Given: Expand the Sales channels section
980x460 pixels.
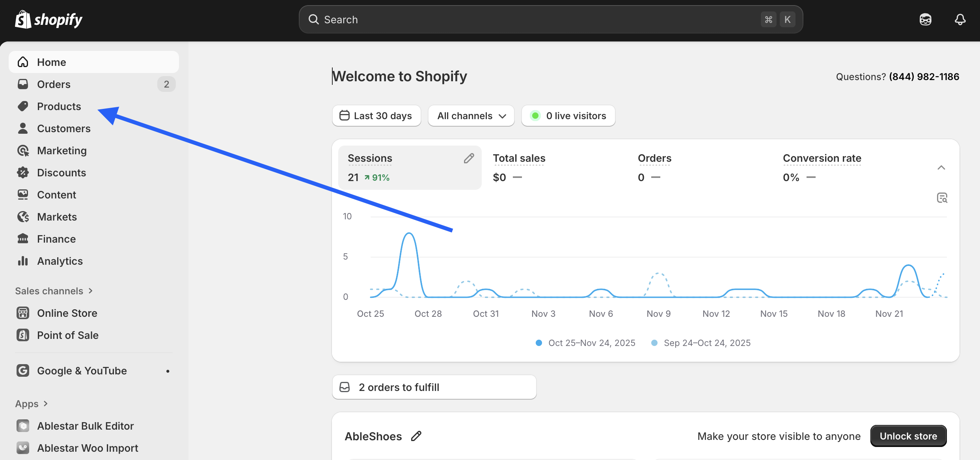Looking at the screenshot, I should click(54, 291).
